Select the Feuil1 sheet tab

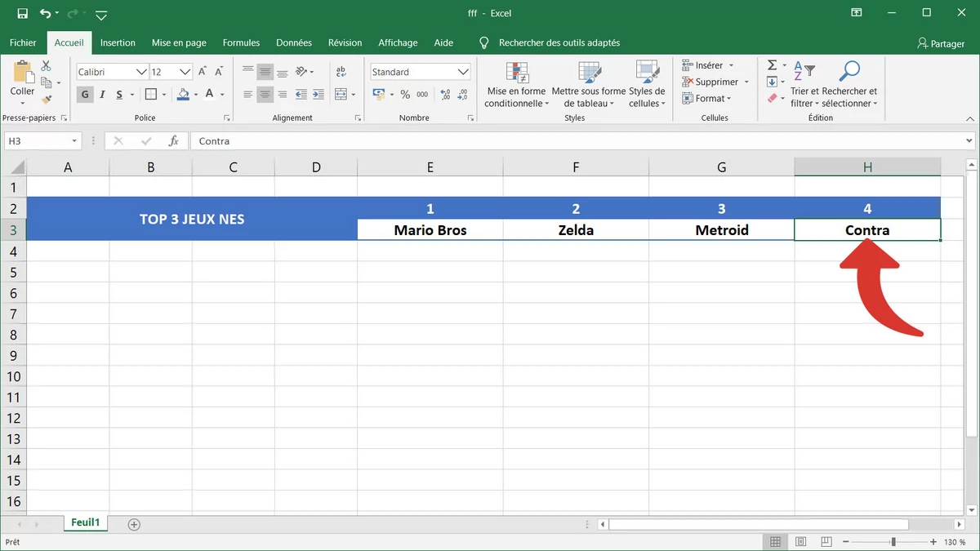pyautogui.click(x=85, y=522)
